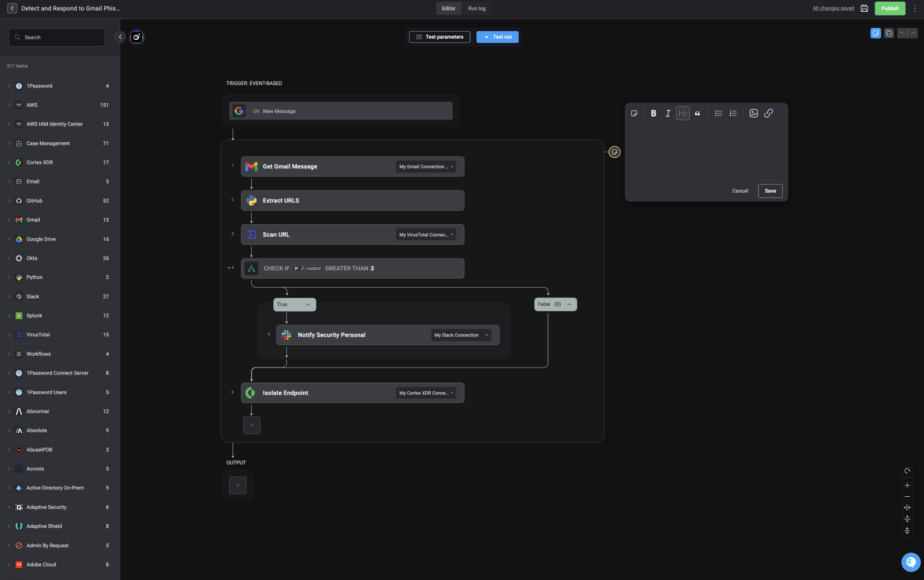Insert a numbered list in the note

[x=733, y=113]
